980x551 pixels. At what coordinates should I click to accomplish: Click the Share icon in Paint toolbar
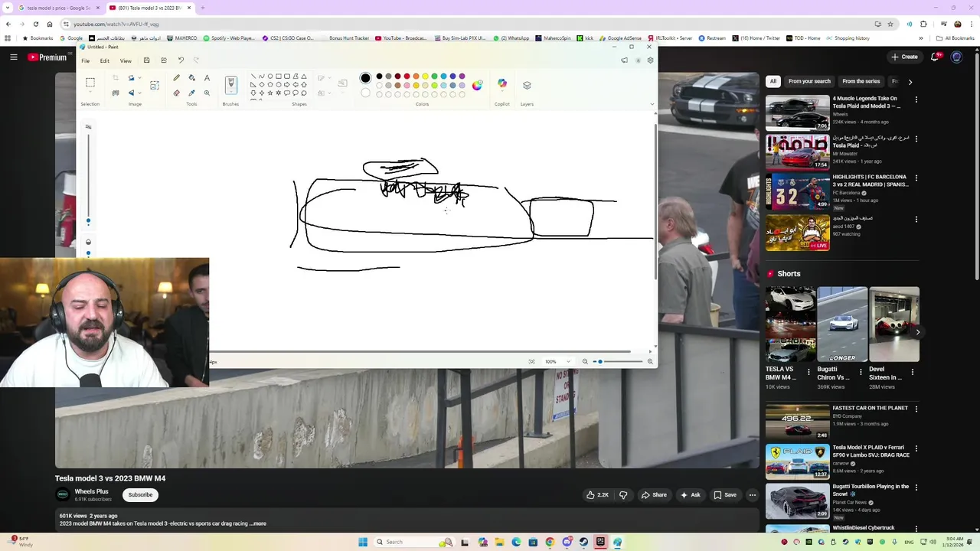click(x=164, y=60)
